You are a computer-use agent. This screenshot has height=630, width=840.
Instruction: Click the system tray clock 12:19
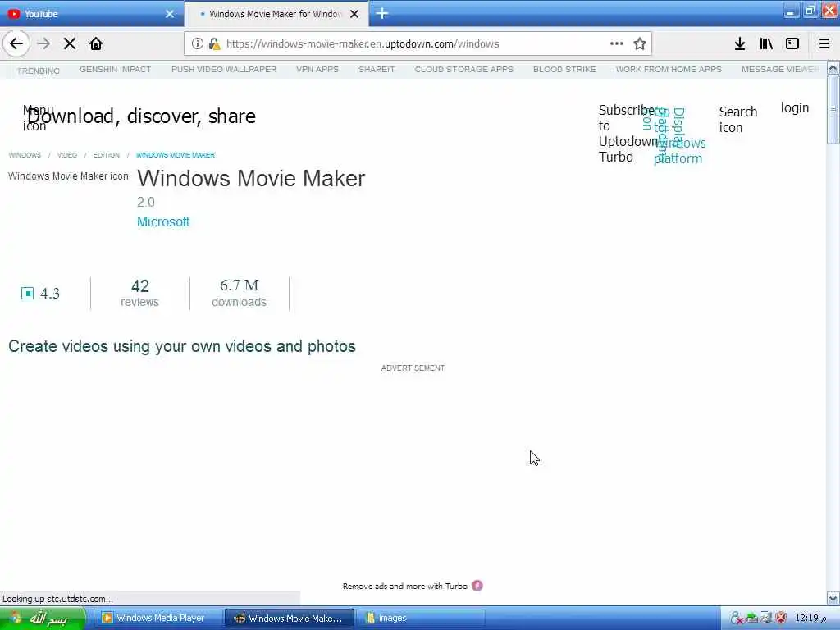tap(811, 619)
